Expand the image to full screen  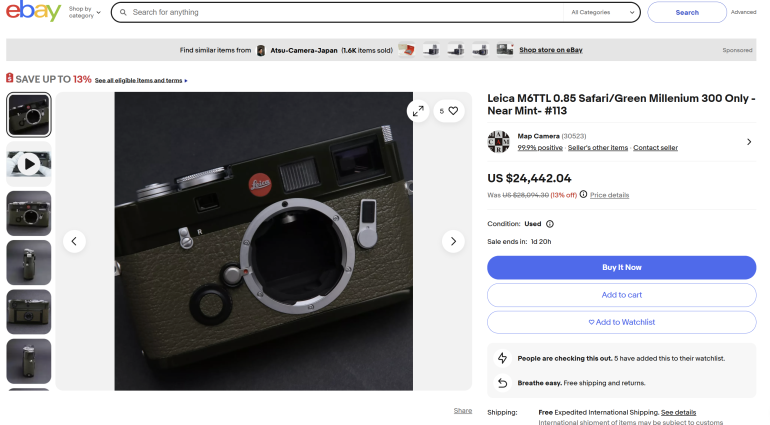[418, 111]
